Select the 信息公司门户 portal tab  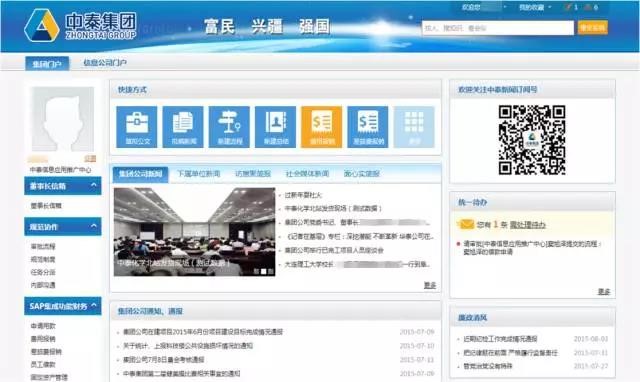105,63
